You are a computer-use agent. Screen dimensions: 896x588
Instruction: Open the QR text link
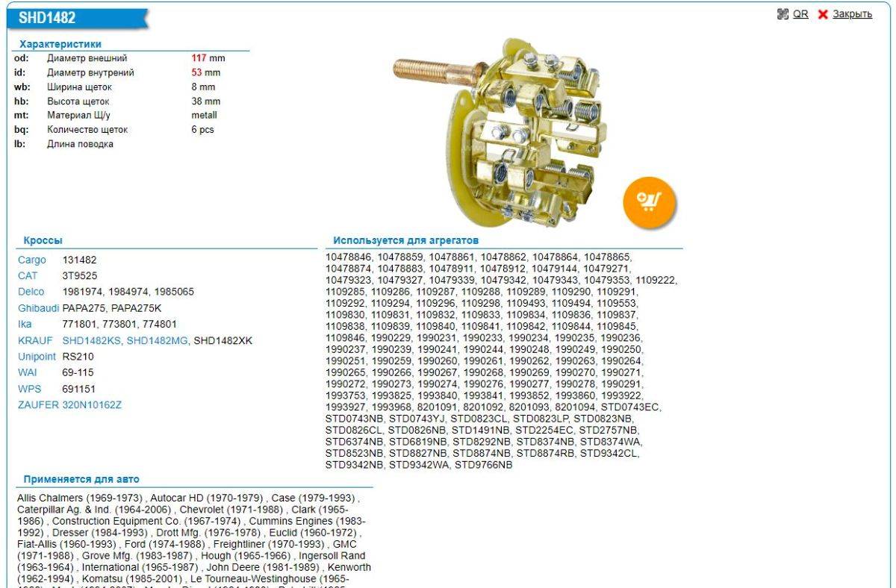point(800,14)
